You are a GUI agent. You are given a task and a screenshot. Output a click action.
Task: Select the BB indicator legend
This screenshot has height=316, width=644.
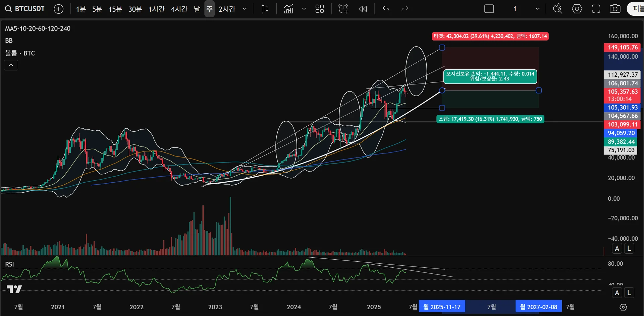(x=9, y=41)
